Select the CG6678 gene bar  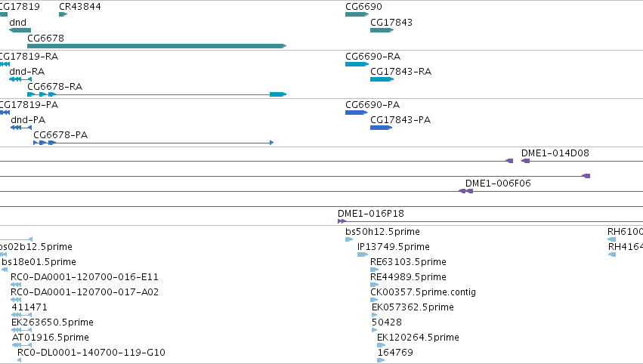tap(156, 46)
